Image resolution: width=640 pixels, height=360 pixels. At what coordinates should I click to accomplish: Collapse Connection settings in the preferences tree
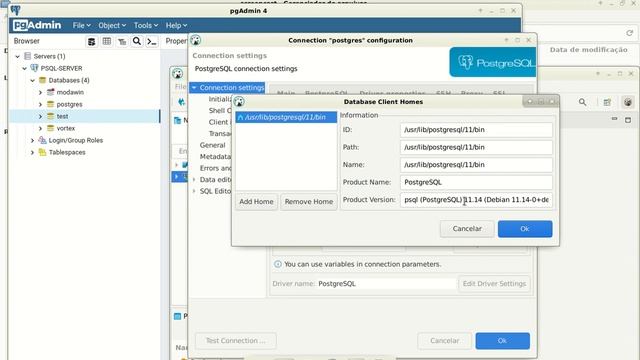click(194, 87)
